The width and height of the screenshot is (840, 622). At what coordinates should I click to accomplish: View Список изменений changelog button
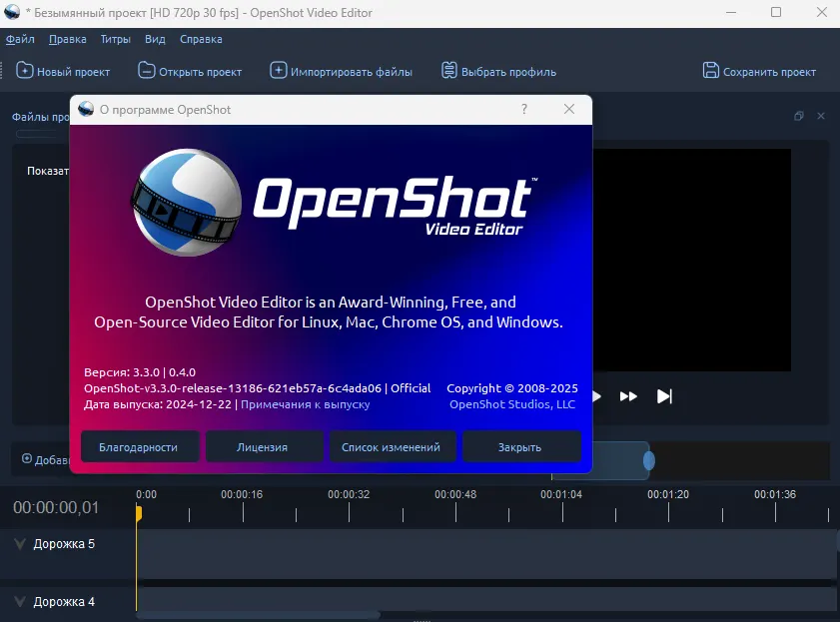click(x=392, y=447)
